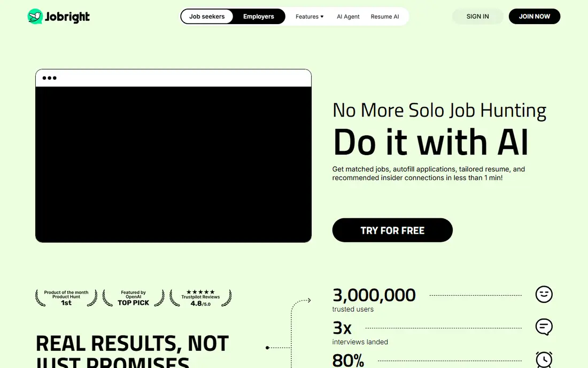Click the chat bubble icon beside 3x
This screenshot has height=368, width=588.
tap(544, 327)
